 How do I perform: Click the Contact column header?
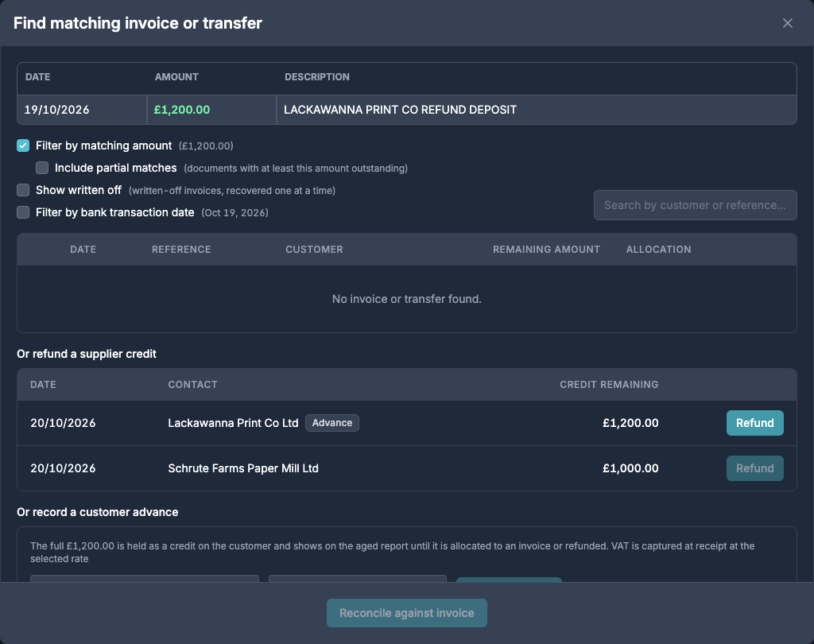coord(192,384)
